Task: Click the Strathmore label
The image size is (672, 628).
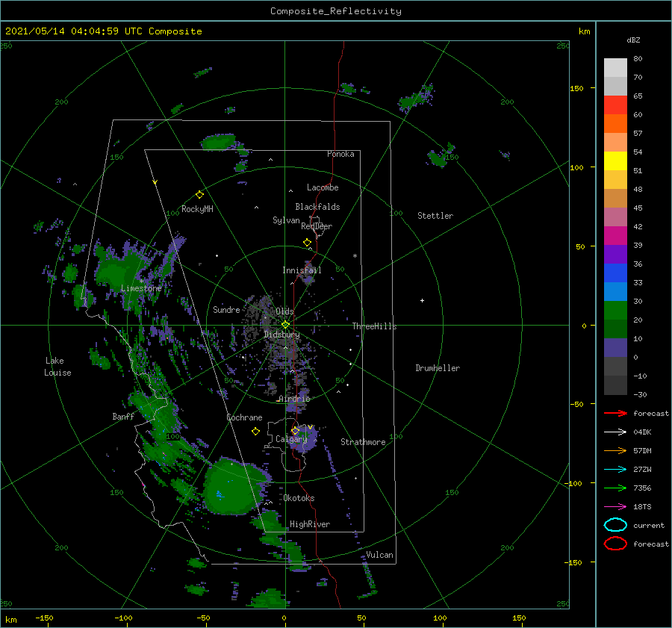Action: pyautogui.click(x=363, y=442)
